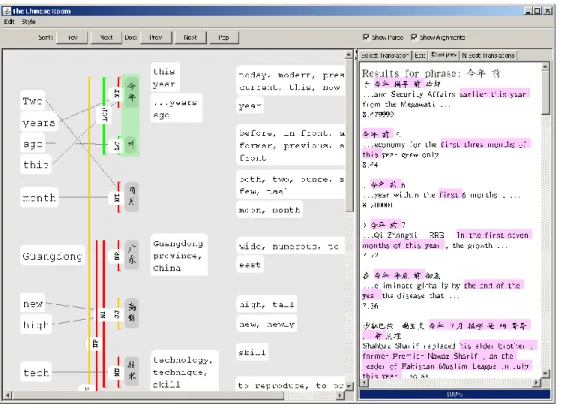Click the results panel's vertical scrollbar up arrow

(x=545, y=66)
